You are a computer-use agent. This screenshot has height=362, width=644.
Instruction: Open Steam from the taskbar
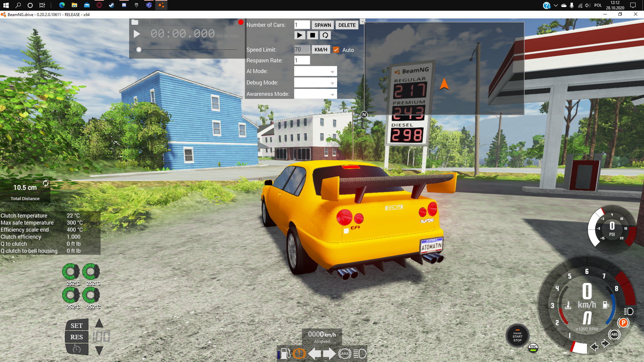111,5
